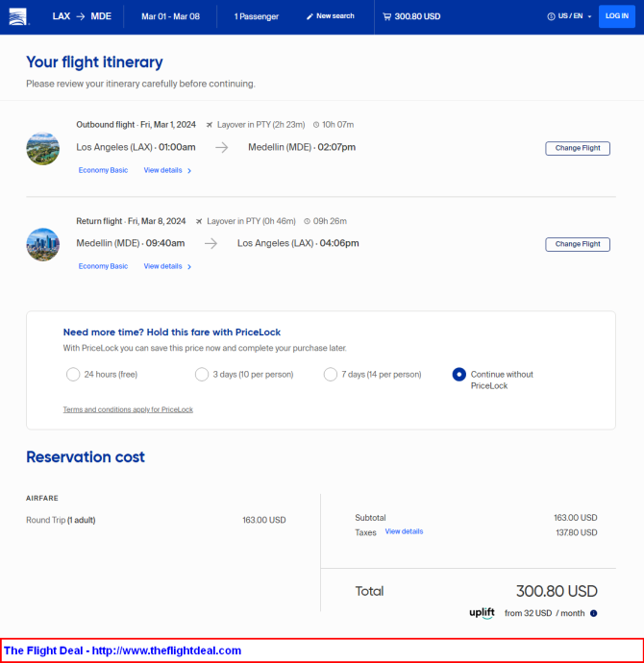
Task: Click 'Round Trip (1 adult)' airfare row
Action: (x=156, y=520)
